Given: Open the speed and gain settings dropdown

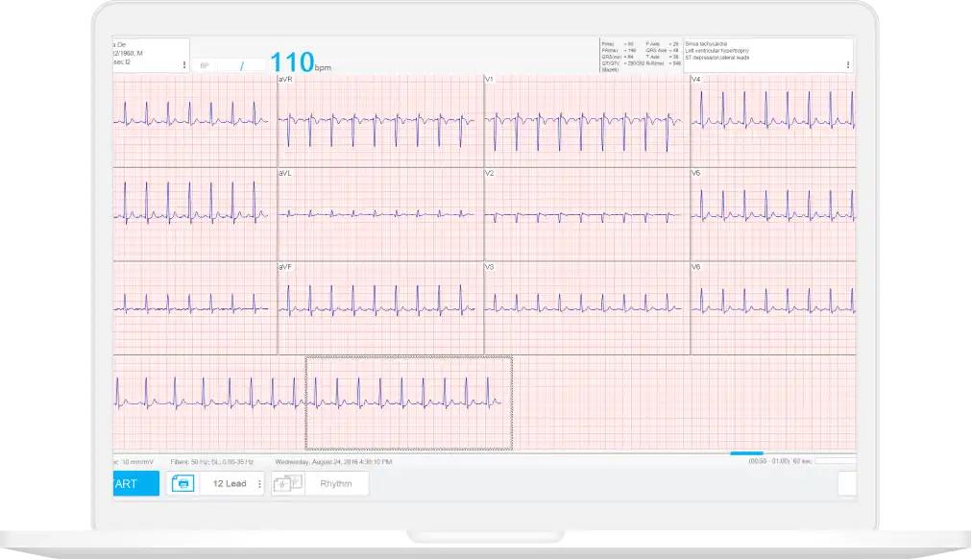Looking at the screenshot, I should 133,459.
